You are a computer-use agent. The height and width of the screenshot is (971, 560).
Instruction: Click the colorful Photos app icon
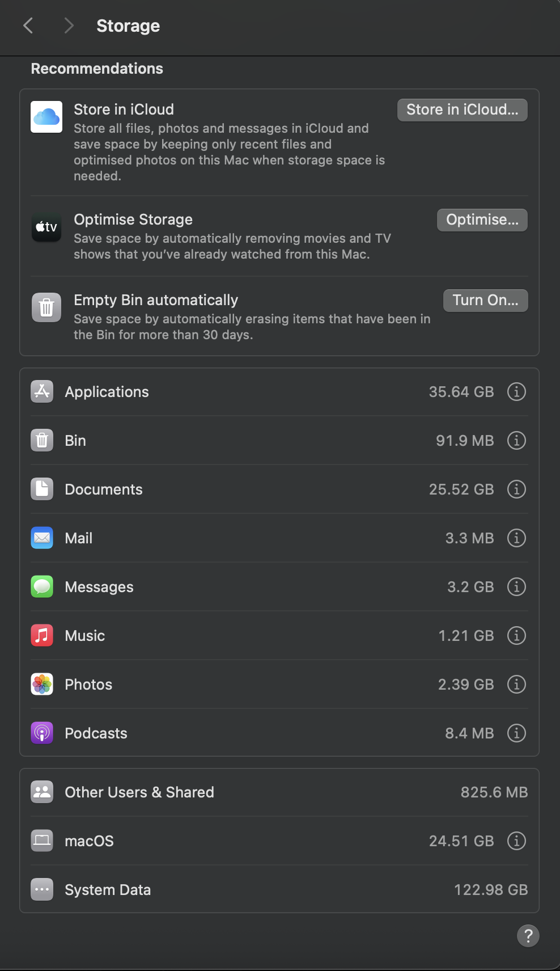point(41,684)
